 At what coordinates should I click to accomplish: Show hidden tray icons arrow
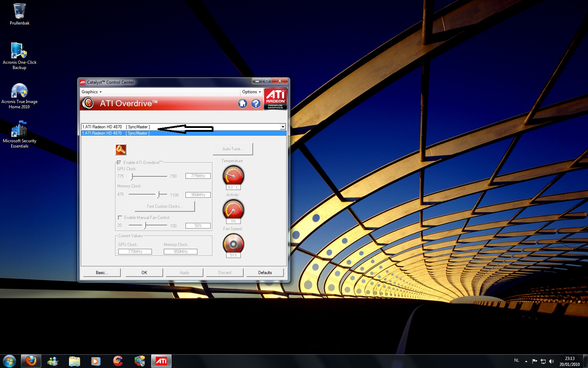[x=526, y=361]
